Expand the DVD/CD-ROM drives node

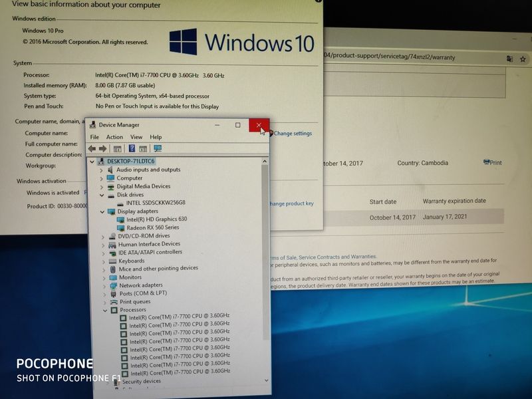click(103, 237)
